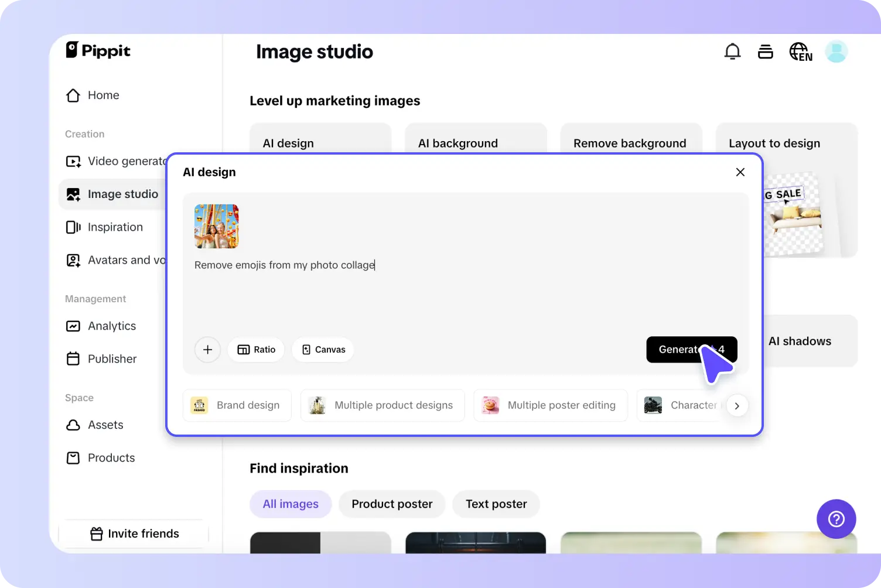
Task: Select the Video generator sidebar icon
Action: (x=73, y=161)
